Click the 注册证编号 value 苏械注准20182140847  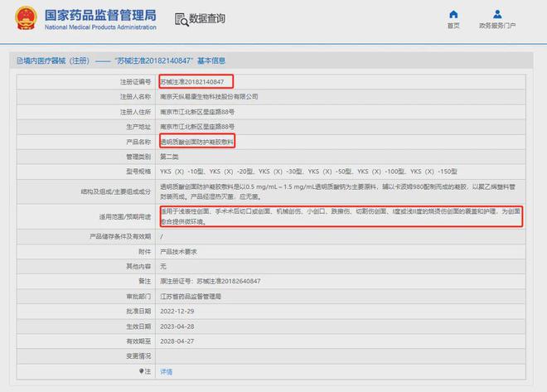pyautogui.click(x=191, y=82)
